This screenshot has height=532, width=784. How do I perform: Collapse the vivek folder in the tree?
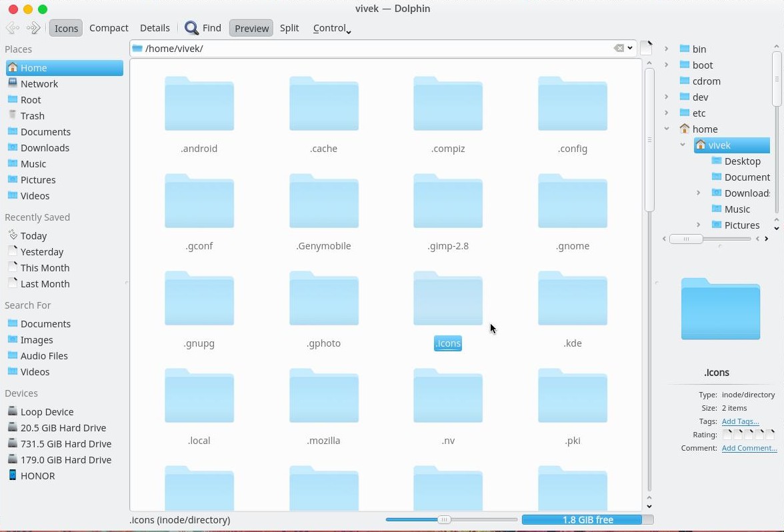(x=682, y=145)
